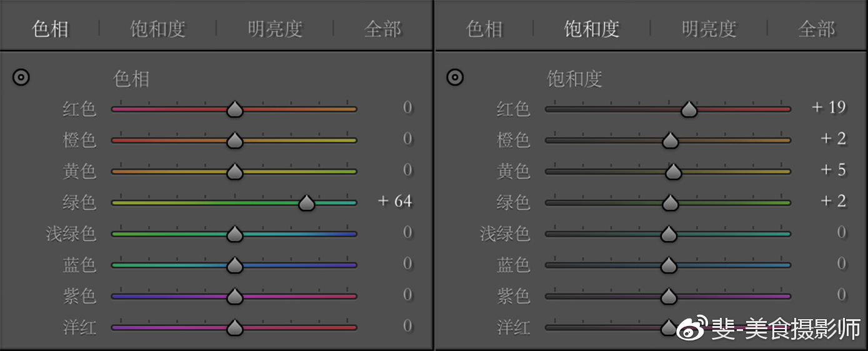The width and height of the screenshot is (868, 351).
Task: Click the 紫色 hue slider handle
Action: (234, 296)
